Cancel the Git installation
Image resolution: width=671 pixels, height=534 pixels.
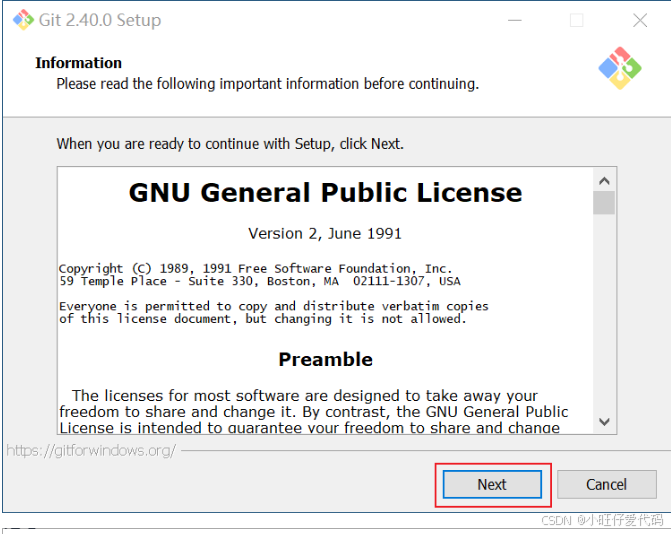pos(606,484)
